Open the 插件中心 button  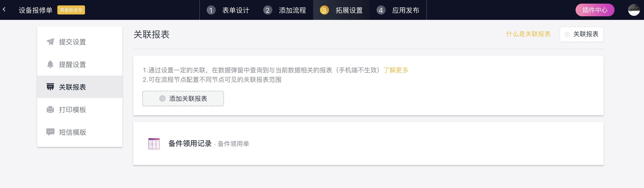coord(595,10)
